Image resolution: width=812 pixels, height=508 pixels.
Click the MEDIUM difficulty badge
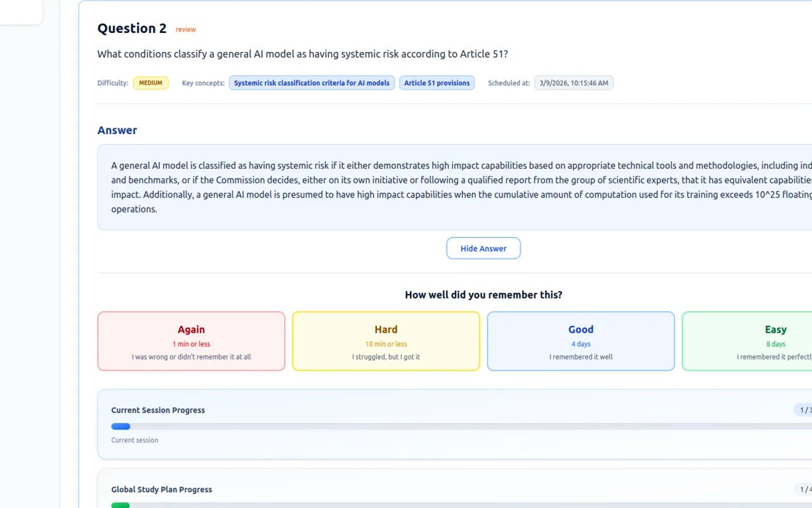(x=151, y=83)
